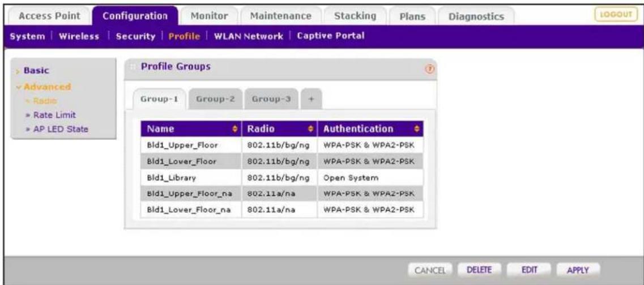Click 802.11b/bg/ng cell of Bld1_Library
This screenshot has height=285, width=644.
[279, 177]
